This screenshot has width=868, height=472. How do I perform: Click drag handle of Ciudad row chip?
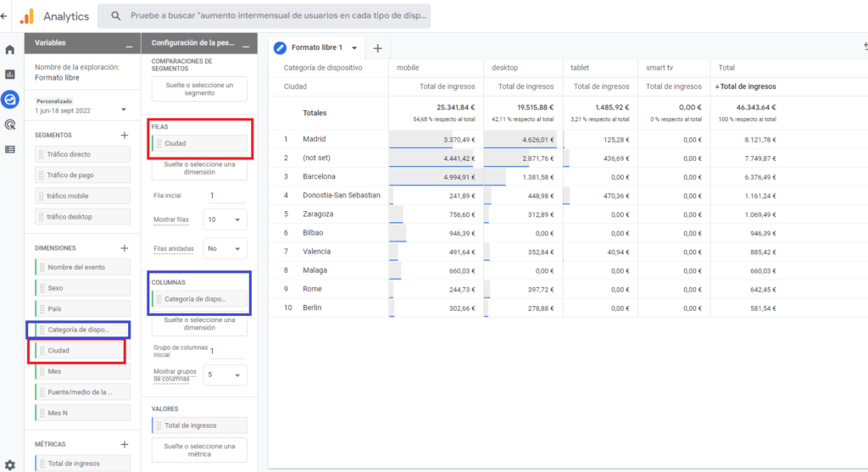159,143
